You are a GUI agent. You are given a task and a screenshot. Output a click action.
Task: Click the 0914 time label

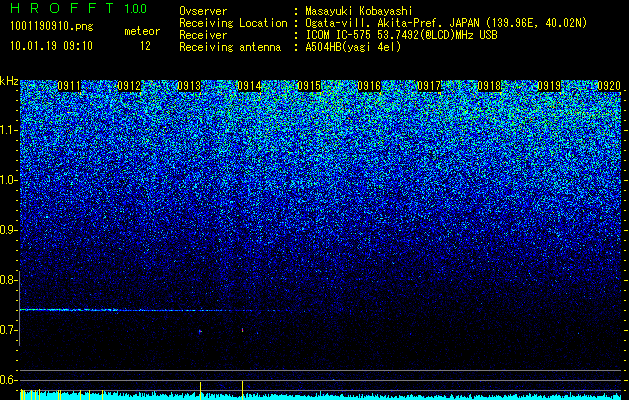[x=249, y=86]
